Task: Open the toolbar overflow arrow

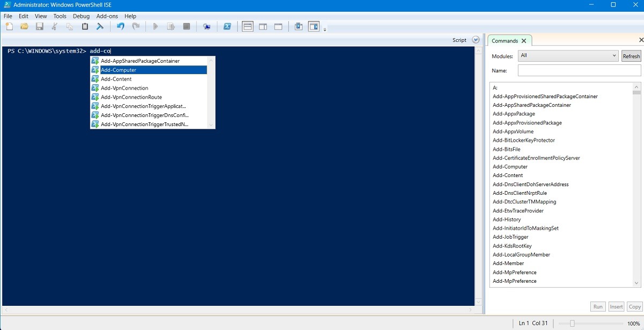Action: coord(325,30)
